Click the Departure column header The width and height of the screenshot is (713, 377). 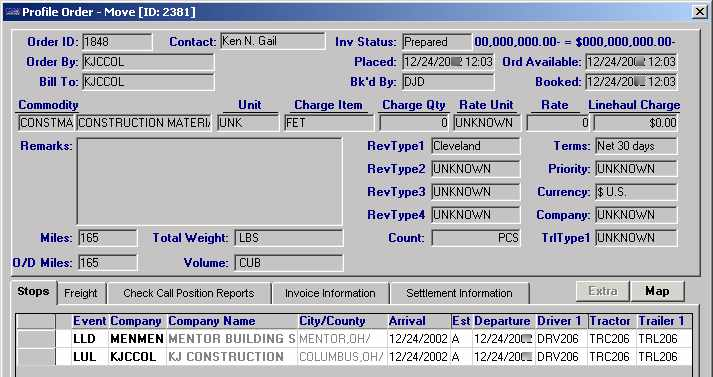coord(504,321)
